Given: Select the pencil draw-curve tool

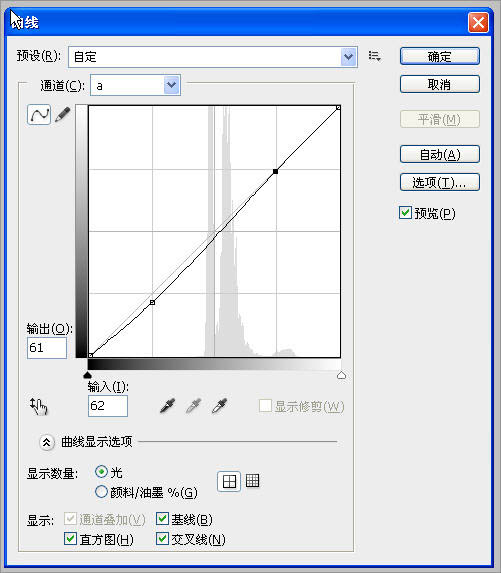Looking at the screenshot, I should 62,114.
